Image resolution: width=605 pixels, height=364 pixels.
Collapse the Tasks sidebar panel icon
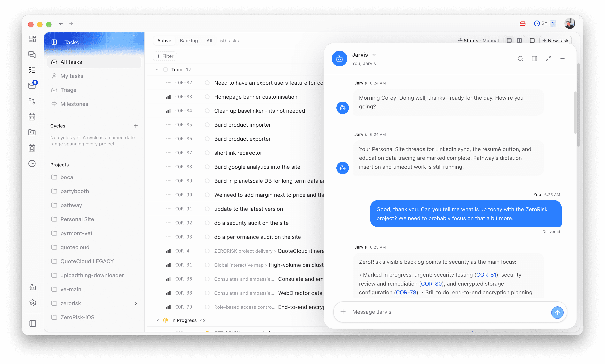click(54, 42)
